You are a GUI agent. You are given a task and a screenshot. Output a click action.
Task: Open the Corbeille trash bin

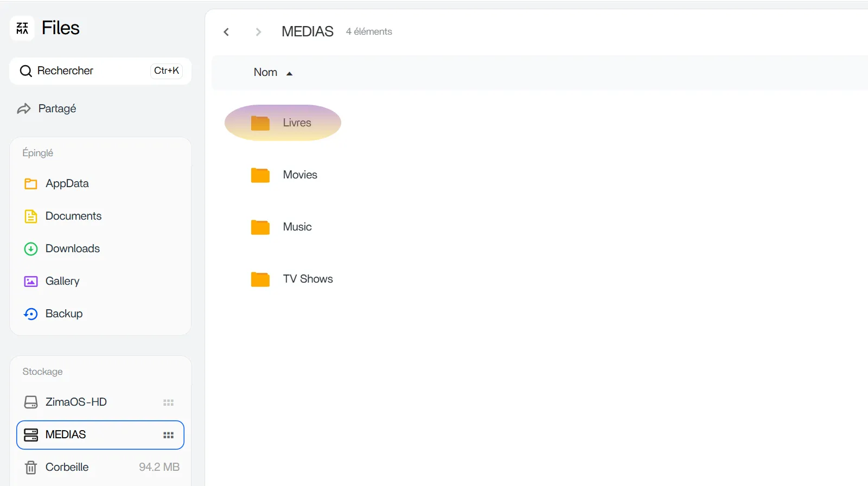click(x=67, y=467)
